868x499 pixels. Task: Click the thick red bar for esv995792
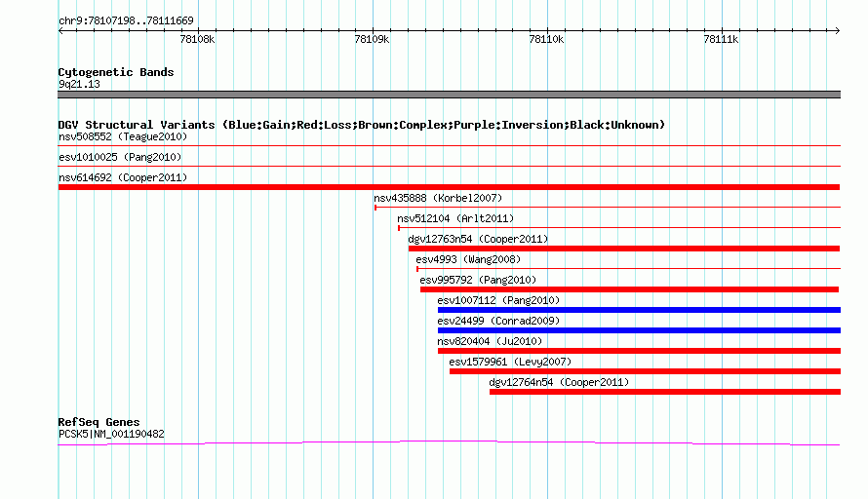tap(629, 289)
